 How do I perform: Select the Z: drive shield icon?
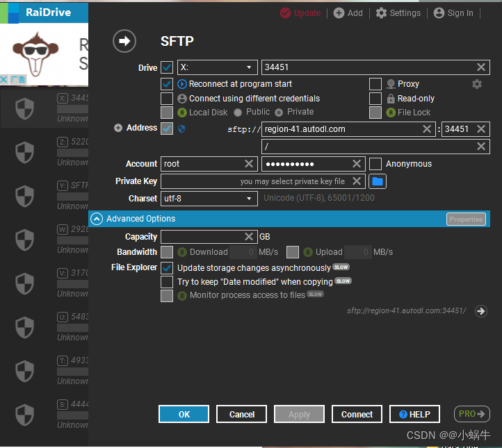click(x=24, y=153)
